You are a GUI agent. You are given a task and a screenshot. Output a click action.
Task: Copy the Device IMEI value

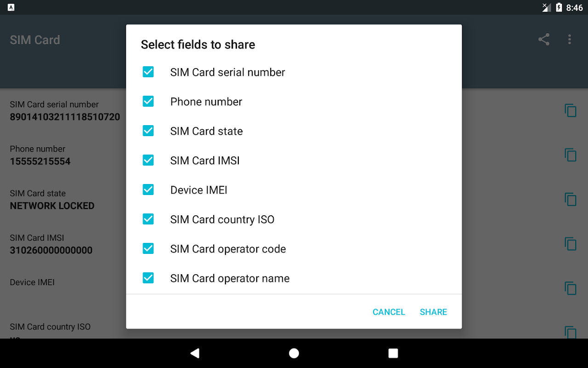click(570, 288)
